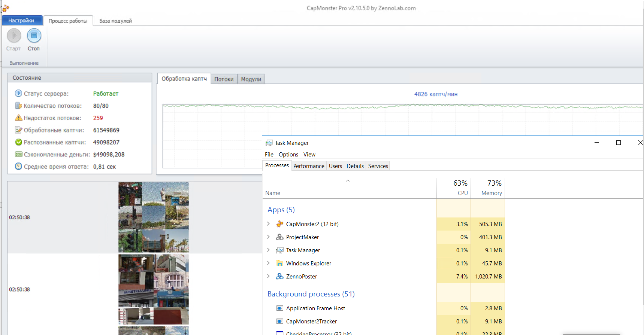Click the ZennoPoster app icon in process list
The height and width of the screenshot is (335, 644).
click(279, 277)
